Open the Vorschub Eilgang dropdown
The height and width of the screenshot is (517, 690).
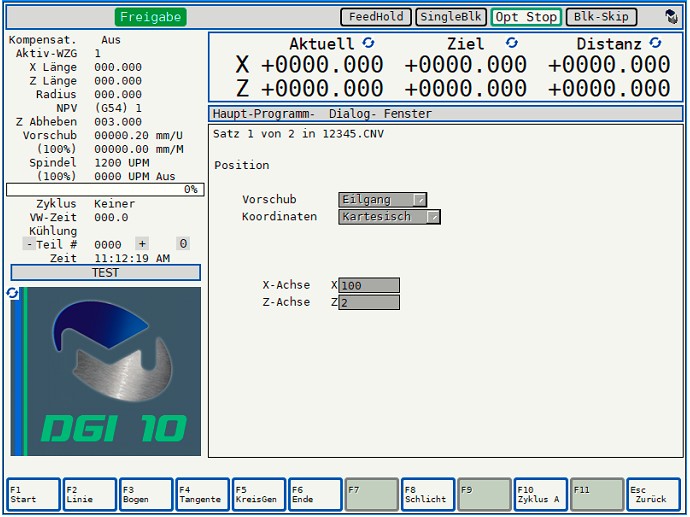click(382, 200)
